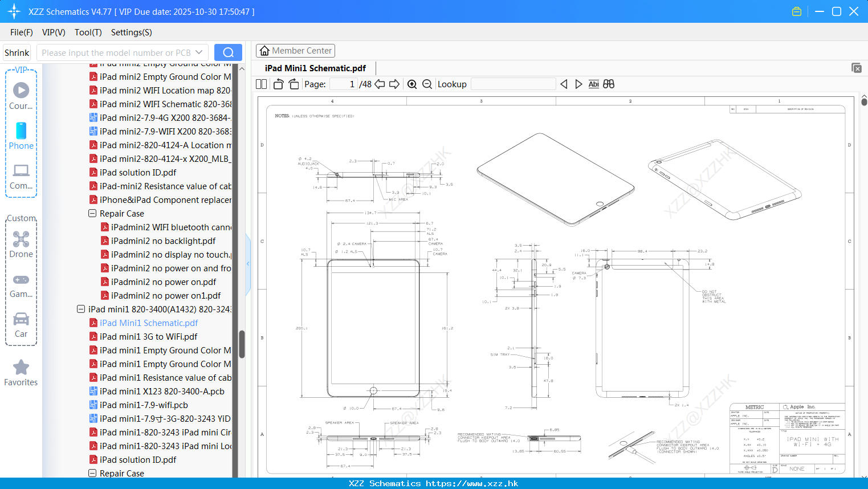Click the Shrink button

17,52
